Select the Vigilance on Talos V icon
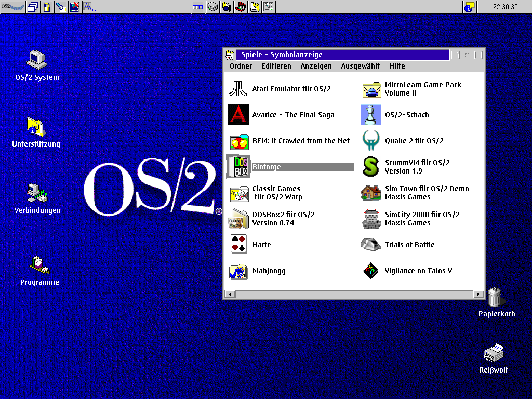This screenshot has height=399, width=532. point(370,271)
